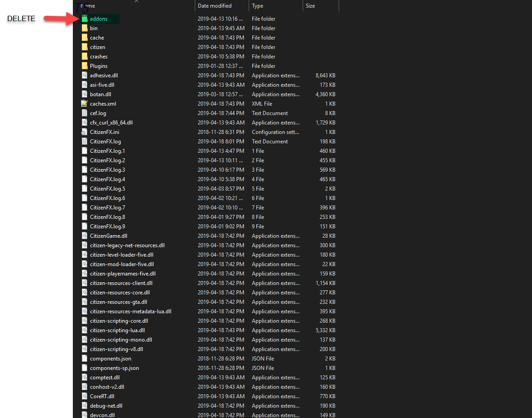Click the cache folder icon
Image resolution: width=532 pixels, height=418 pixels.
(x=85, y=38)
